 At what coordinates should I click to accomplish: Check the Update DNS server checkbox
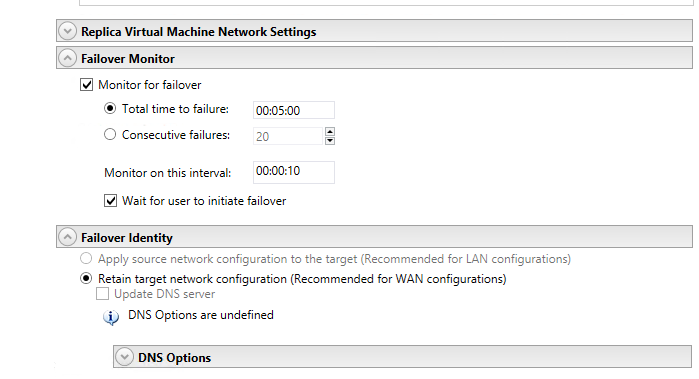pos(103,294)
